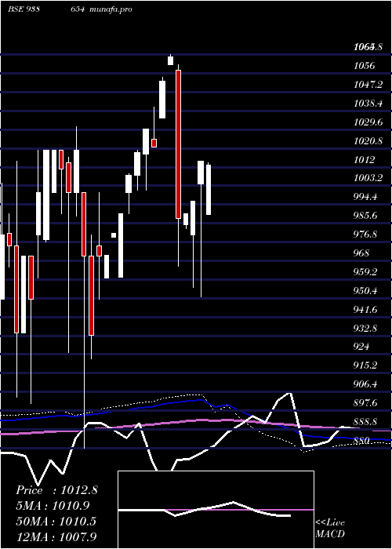The width and height of the screenshot is (392, 549).
Task: Click the last white candlestick on the right
Action: [209, 190]
